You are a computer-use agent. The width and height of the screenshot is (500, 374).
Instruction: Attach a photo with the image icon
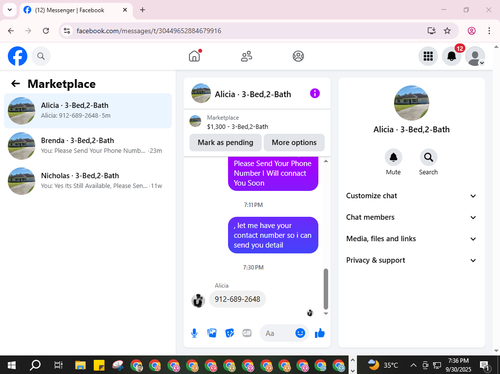pyautogui.click(x=212, y=333)
